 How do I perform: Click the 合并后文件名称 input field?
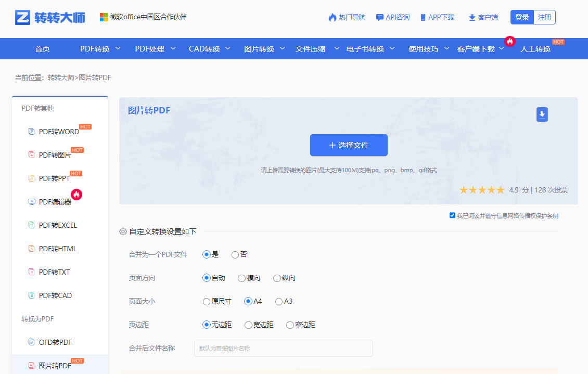284,349
